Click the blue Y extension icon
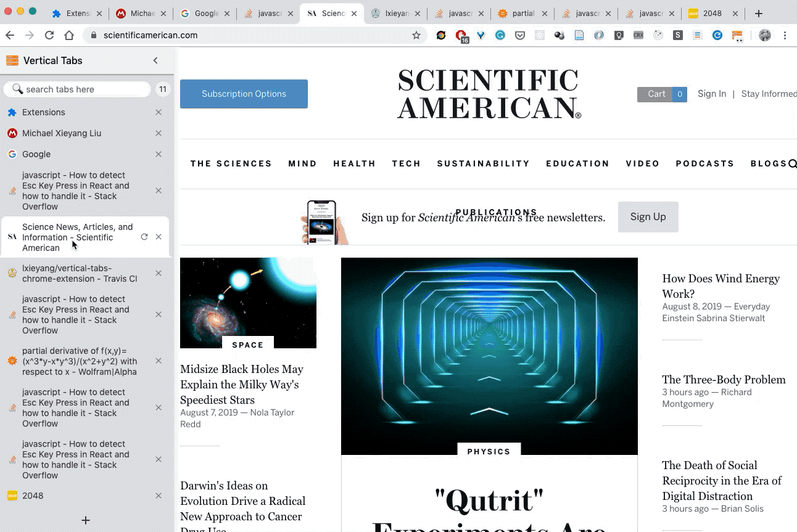 pos(481,35)
